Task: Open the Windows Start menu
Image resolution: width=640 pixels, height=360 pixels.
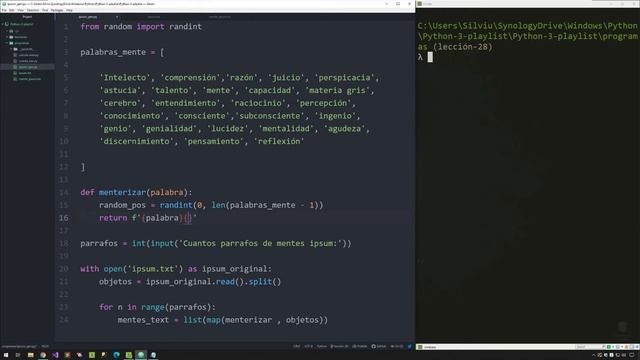Action: point(6,355)
